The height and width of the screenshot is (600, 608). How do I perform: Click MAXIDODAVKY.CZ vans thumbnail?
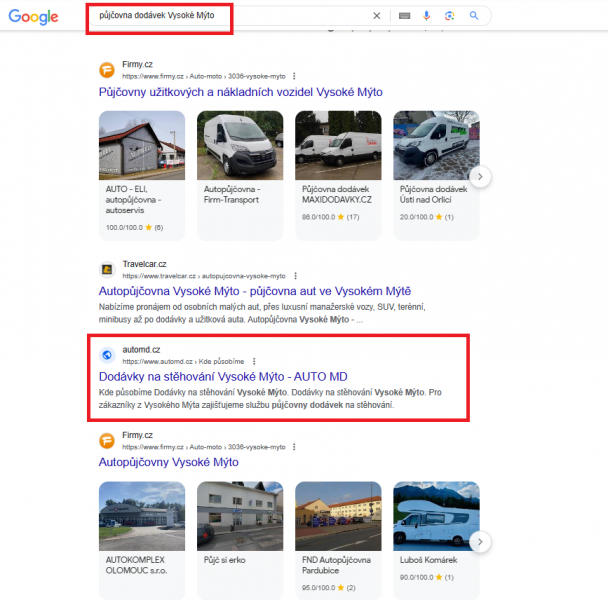(338, 145)
